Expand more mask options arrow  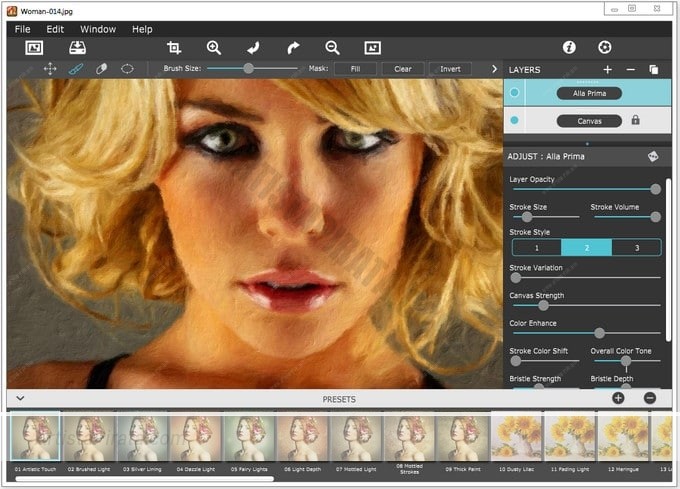[494, 68]
